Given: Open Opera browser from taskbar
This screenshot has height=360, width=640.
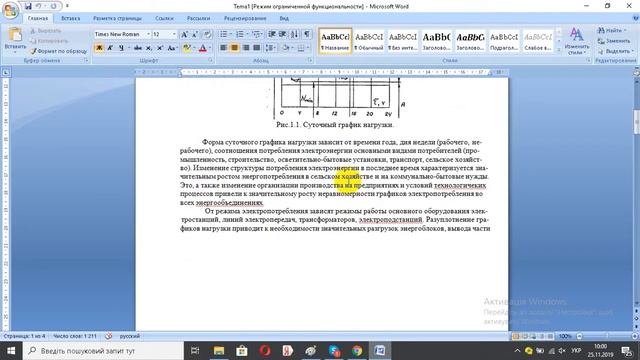Looking at the screenshot, I should pyautogui.click(x=265, y=351).
